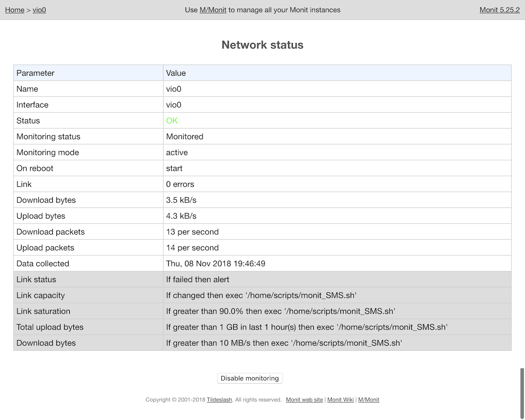
Task: Click the 'Monitored' monitoring status value
Action: coord(185,136)
